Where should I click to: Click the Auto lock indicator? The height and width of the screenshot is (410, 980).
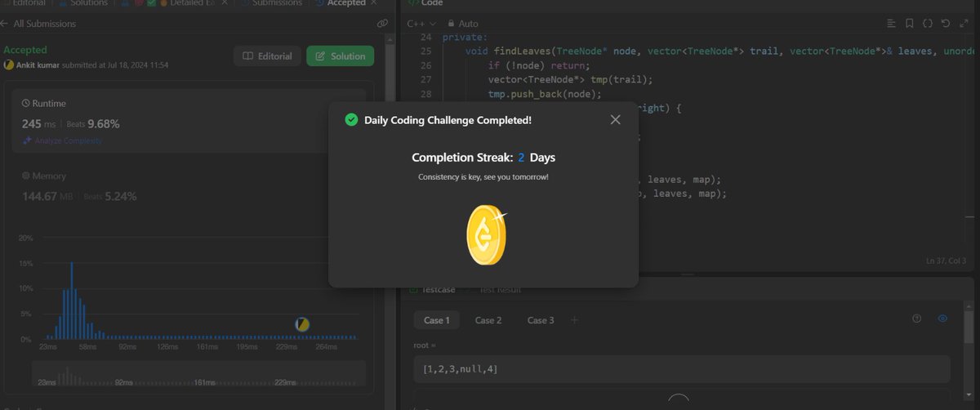(462, 25)
